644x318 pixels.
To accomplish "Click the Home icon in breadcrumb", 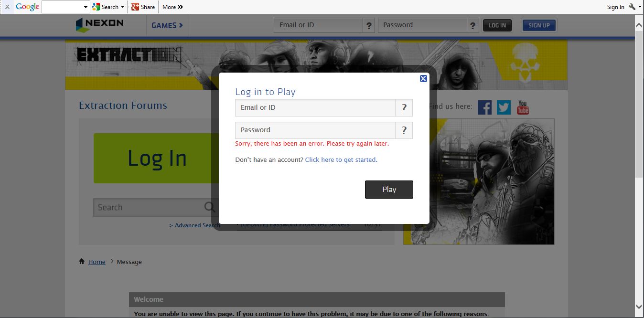I will pos(82,262).
